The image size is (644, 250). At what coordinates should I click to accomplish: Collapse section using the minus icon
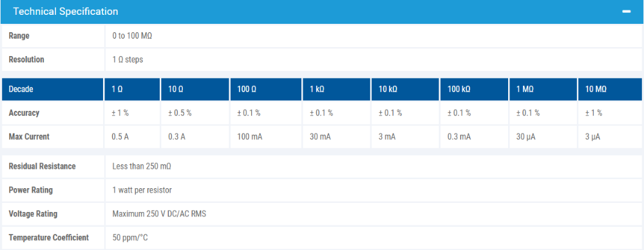pos(626,12)
